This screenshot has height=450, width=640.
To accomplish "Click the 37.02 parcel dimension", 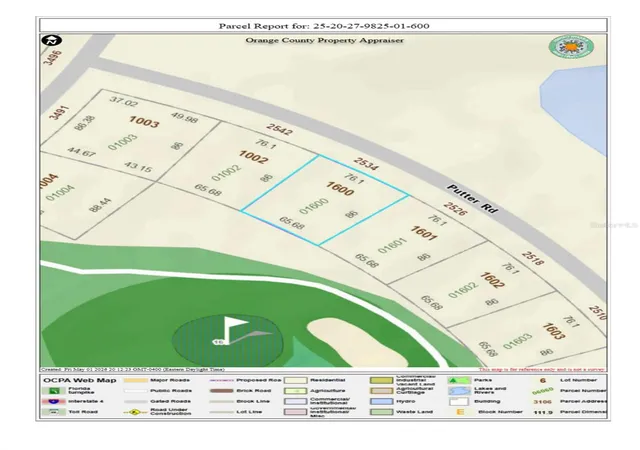I will tap(124, 101).
